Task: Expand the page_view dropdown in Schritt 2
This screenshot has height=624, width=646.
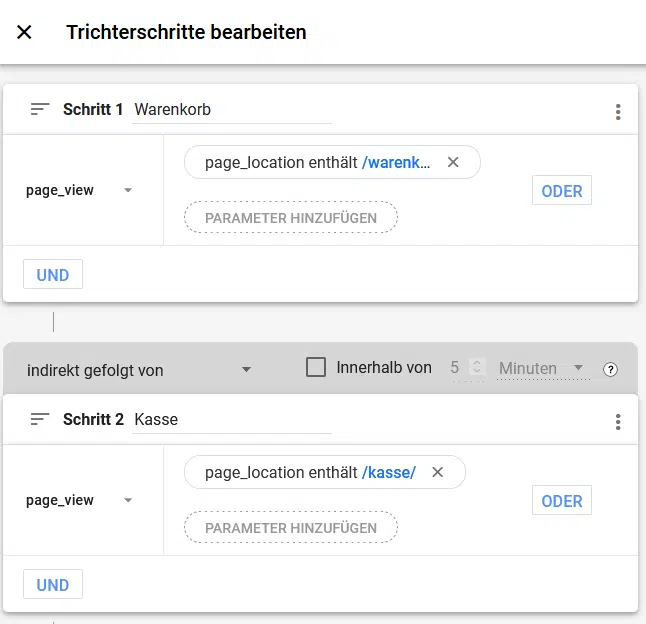Action: pos(79,500)
